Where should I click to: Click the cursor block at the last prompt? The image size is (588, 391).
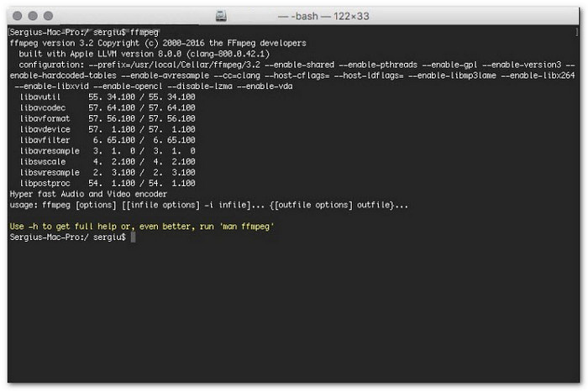(133, 237)
